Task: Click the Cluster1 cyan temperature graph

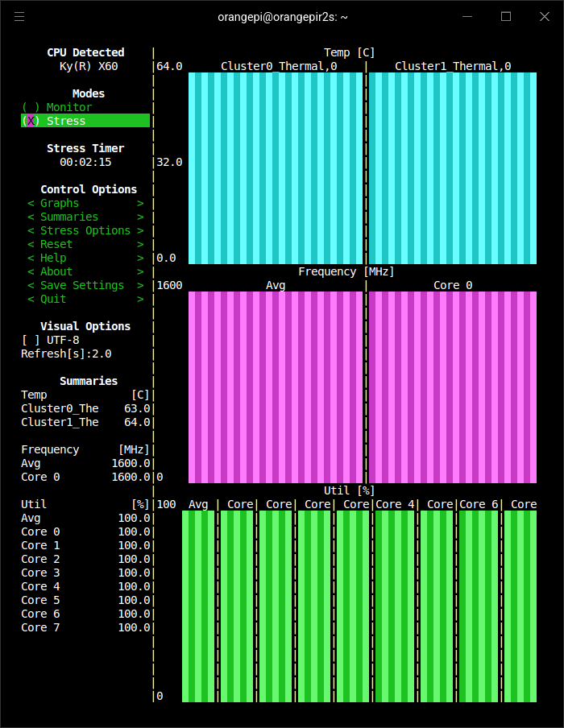Action: click(x=453, y=168)
